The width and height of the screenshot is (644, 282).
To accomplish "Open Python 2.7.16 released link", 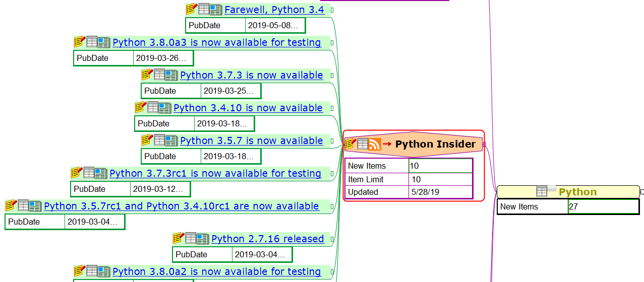I will pos(268,239).
